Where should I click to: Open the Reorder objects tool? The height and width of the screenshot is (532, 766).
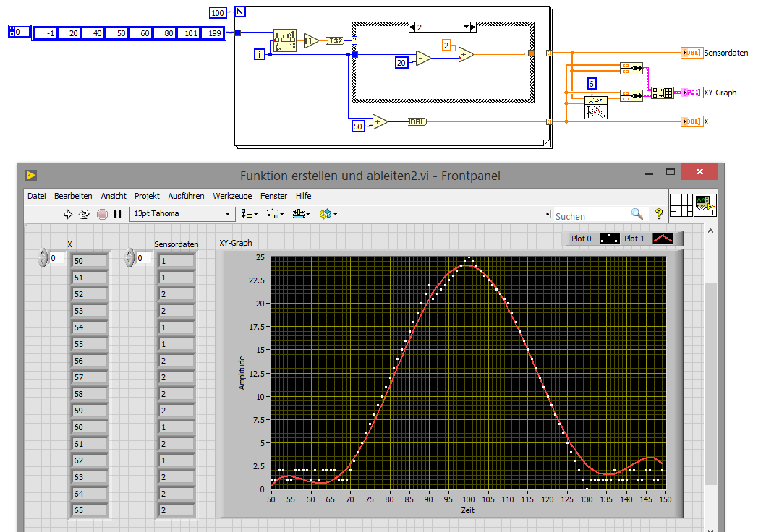point(328,214)
